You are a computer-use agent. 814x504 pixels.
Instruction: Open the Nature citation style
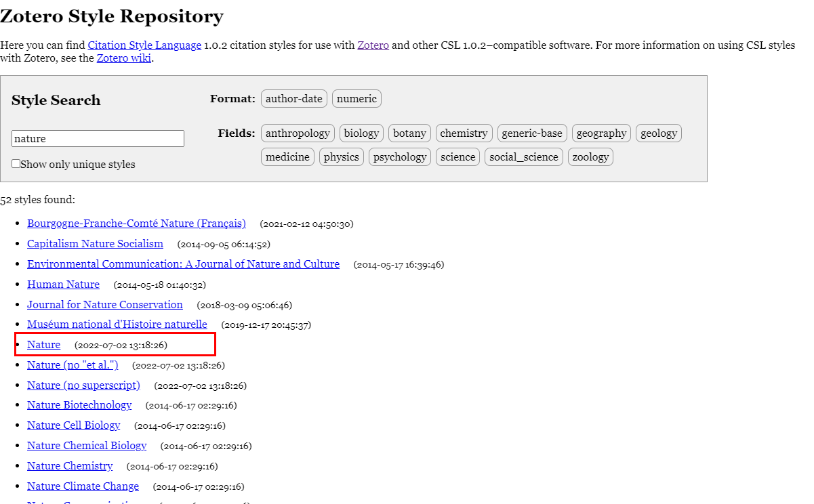(44, 345)
